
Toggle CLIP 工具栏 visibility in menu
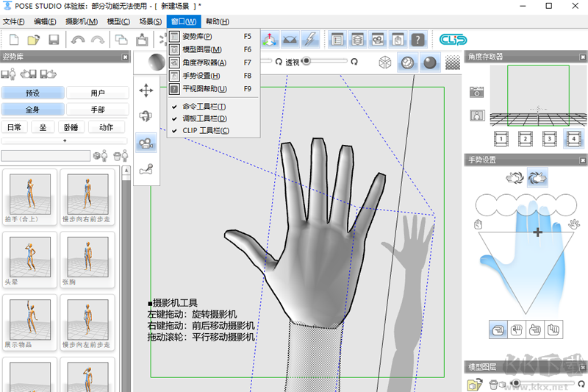[x=206, y=130]
